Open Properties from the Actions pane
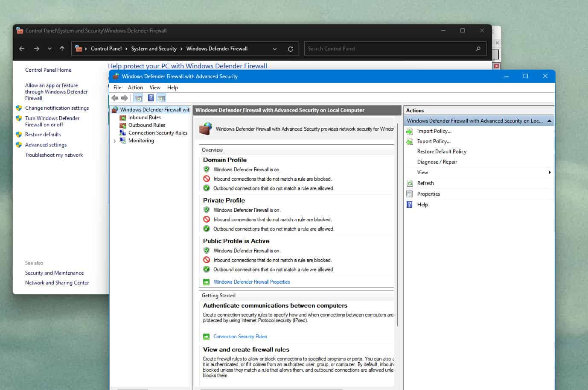The image size is (588, 390). click(x=428, y=194)
